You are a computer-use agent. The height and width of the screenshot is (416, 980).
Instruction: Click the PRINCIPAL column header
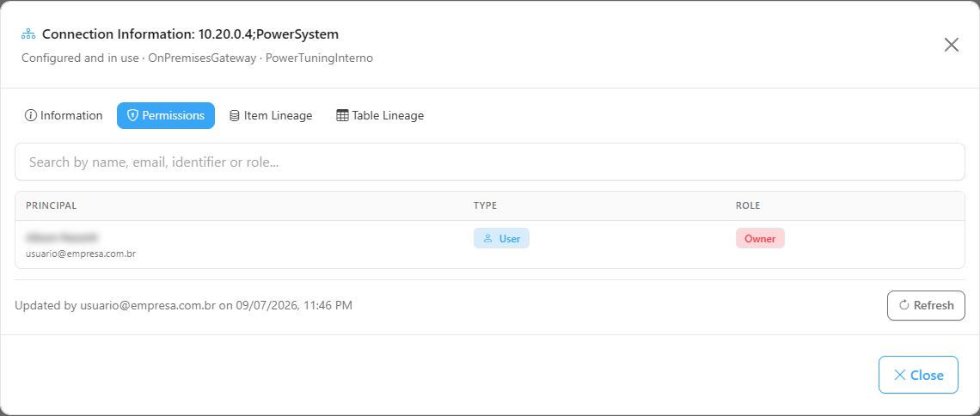tap(52, 205)
